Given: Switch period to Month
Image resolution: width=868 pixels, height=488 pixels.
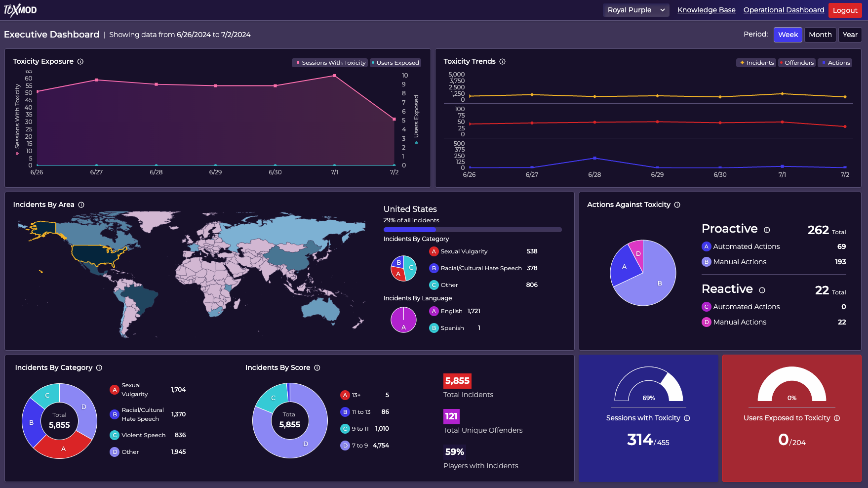Looking at the screenshot, I should (820, 35).
